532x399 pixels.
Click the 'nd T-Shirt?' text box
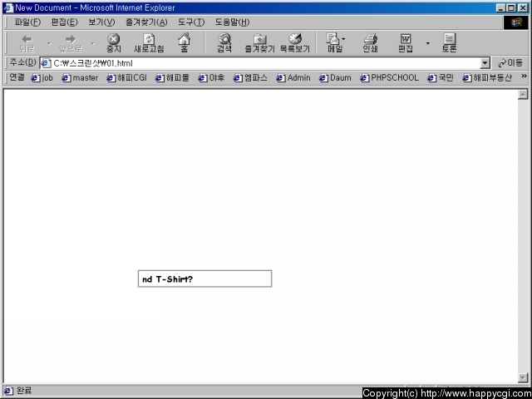(204, 278)
